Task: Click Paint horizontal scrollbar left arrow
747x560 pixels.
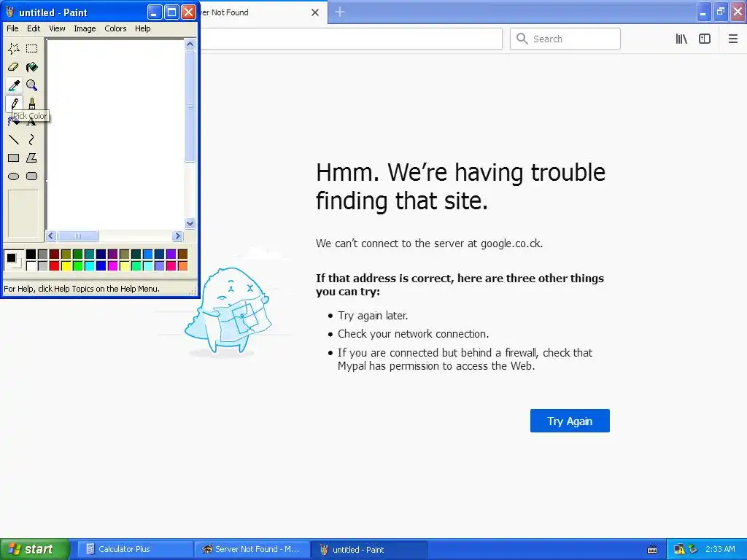Action: click(x=51, y=236)
